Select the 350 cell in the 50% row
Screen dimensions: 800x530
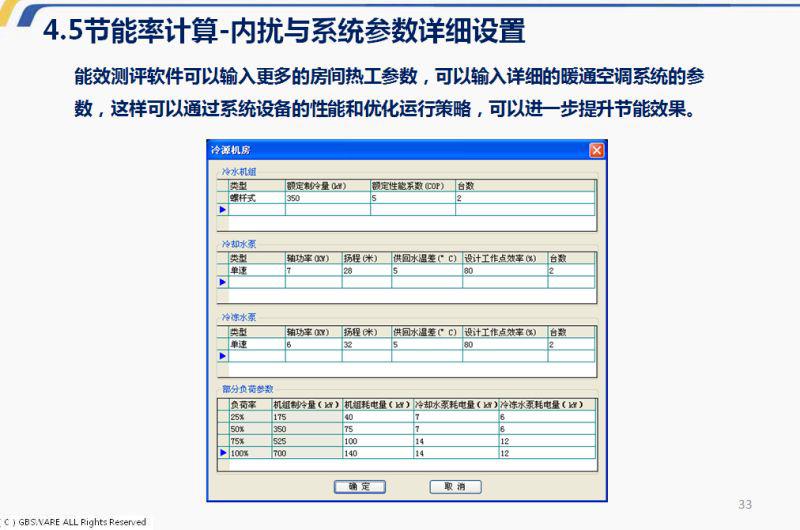pos(307,429)
